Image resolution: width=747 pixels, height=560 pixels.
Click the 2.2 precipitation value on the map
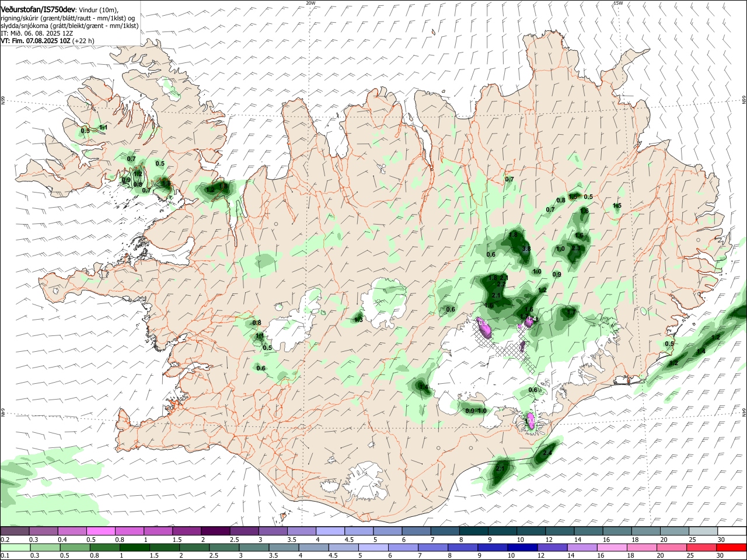tap(501, 284)
